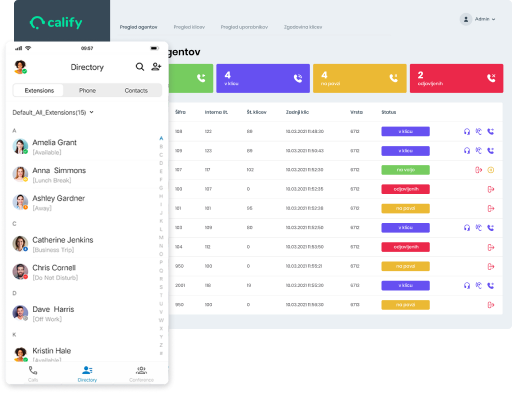The height and width of the screenshot is (393, 512).
Task: Click the whisper icon in row 2001
Action: 478,286
